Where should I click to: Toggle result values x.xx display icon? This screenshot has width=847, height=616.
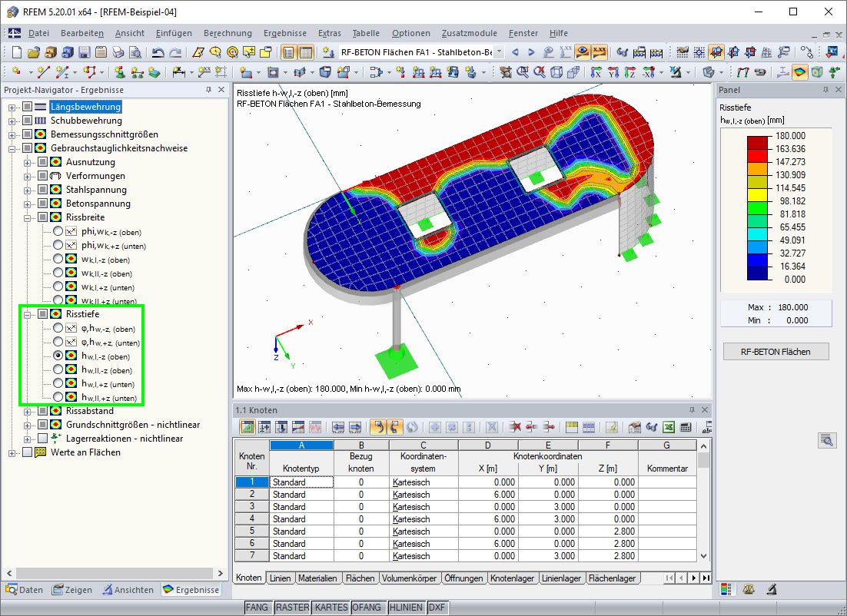(x=599, y=52)
